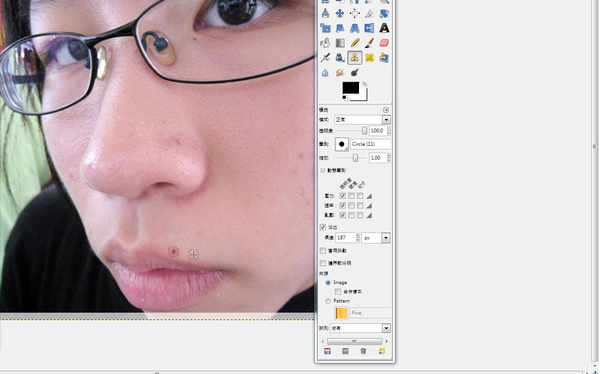The height and width of the screenshot is (374, 600).
Task: Select the Paintbrush tool
Action: click(369, 43)
